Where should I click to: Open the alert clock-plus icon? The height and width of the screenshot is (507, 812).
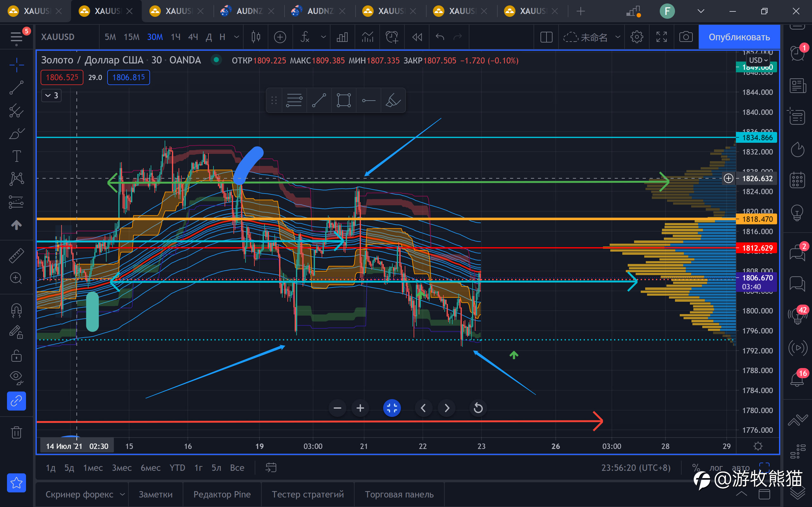(x=392, y=37)
